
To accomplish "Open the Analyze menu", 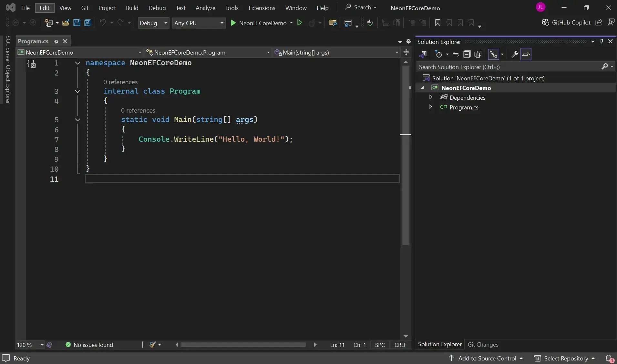I will coord(205,8).
